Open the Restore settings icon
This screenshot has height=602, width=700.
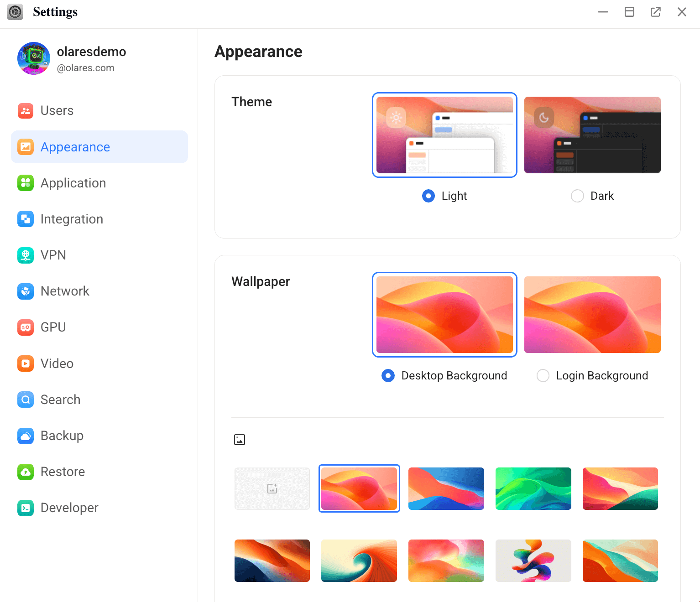click(26, 472)
